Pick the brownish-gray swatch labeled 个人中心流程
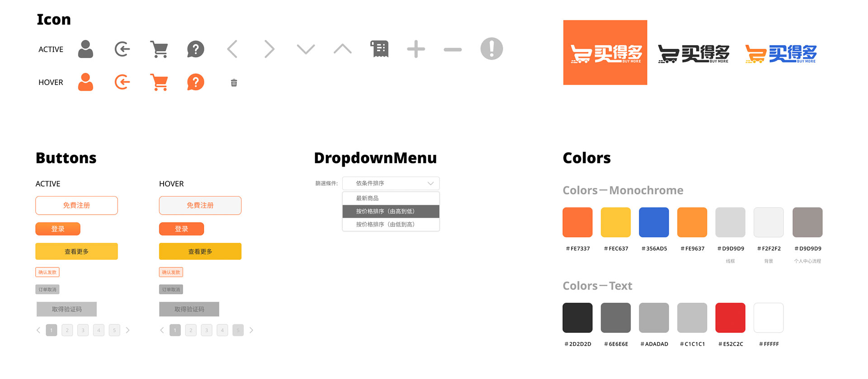This screenshot has width=868, height=379. click(x=807, y=222)
